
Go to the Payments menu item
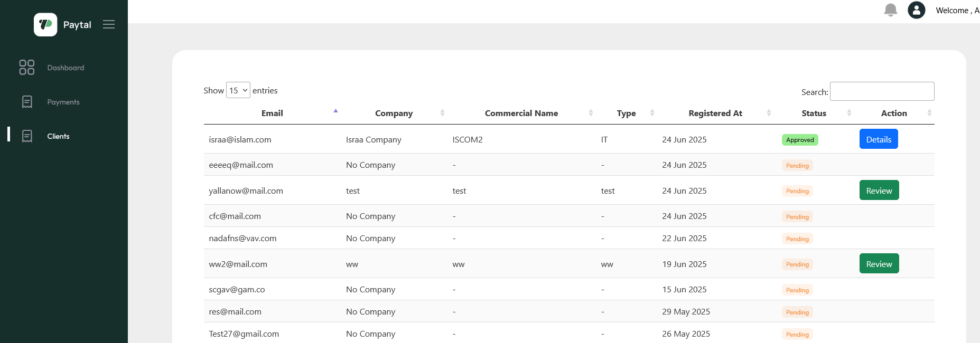point(63,102)
